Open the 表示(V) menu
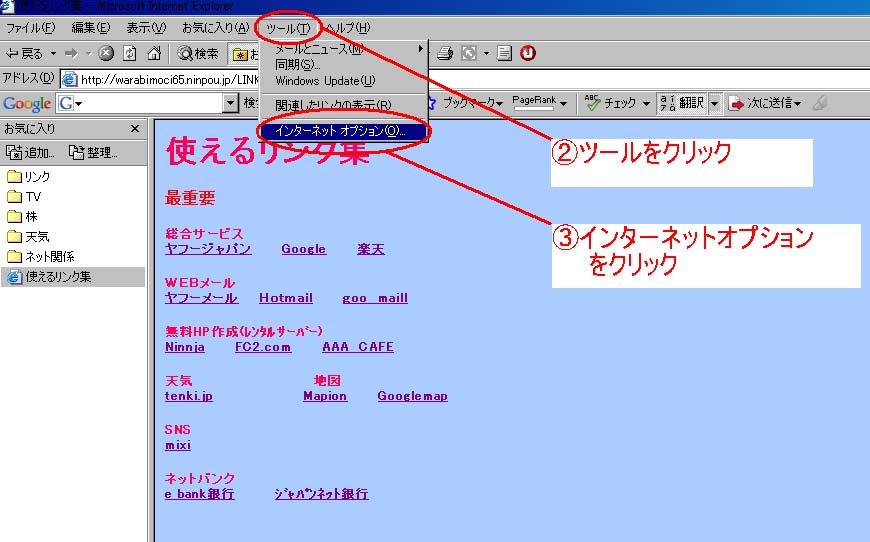The width and height of the screenshot is (870, 542). 146,28
